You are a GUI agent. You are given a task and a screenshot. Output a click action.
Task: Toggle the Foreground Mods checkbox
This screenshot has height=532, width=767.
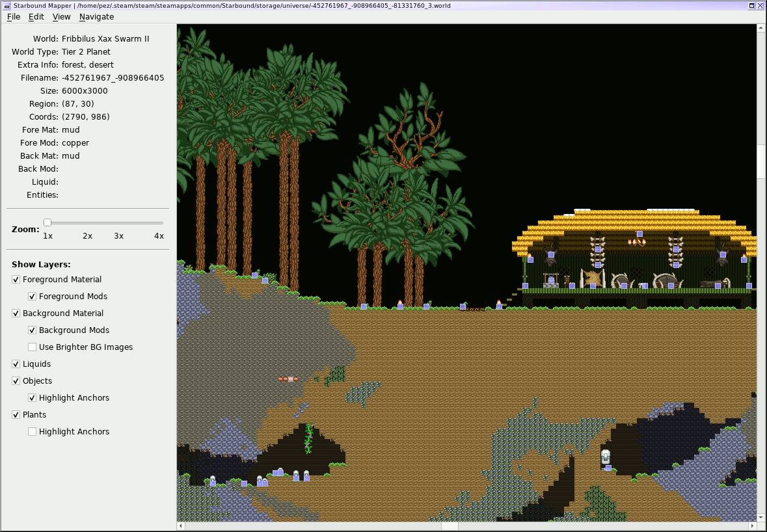point(33,297)
